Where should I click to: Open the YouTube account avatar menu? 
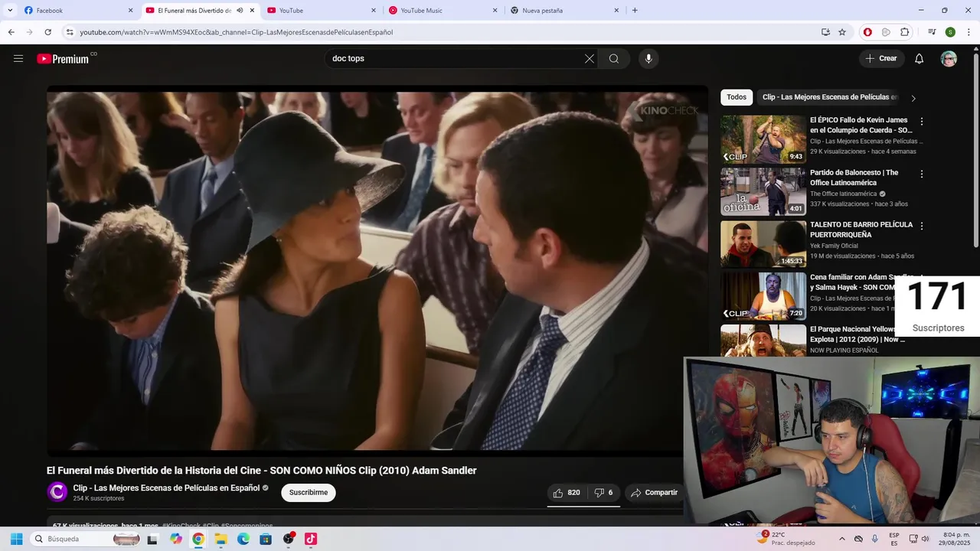click(949, 59)
